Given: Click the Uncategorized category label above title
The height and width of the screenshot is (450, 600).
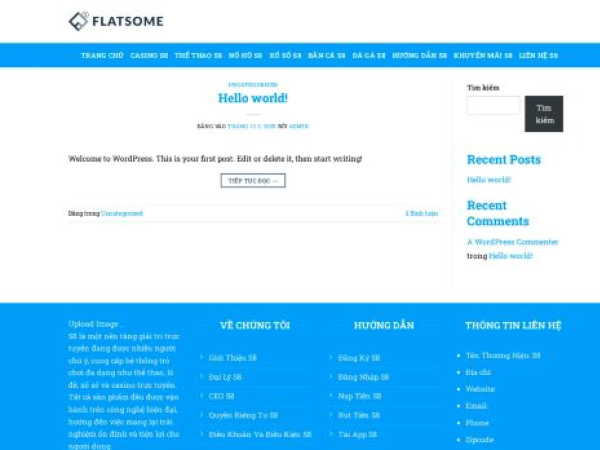Looking at the screenshot, I should (253, 85).
